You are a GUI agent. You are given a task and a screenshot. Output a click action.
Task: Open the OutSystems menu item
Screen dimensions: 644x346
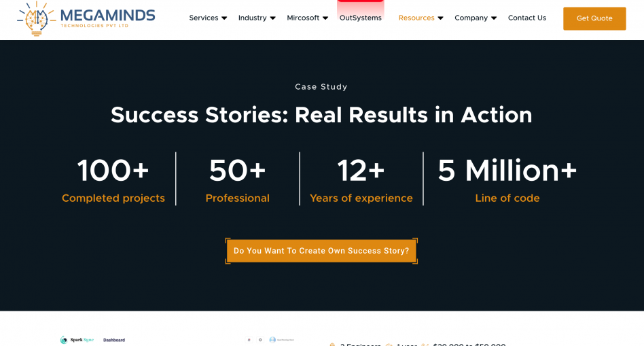coord(361,18)
